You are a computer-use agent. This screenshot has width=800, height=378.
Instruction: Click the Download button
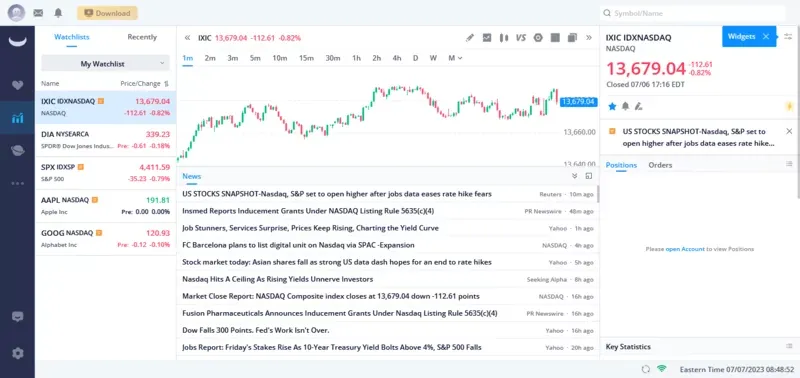[107, 13]
